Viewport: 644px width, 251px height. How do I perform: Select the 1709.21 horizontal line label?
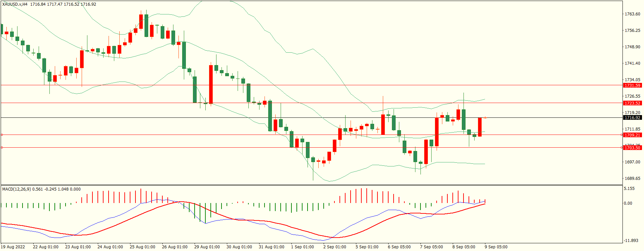click(632, 135)
